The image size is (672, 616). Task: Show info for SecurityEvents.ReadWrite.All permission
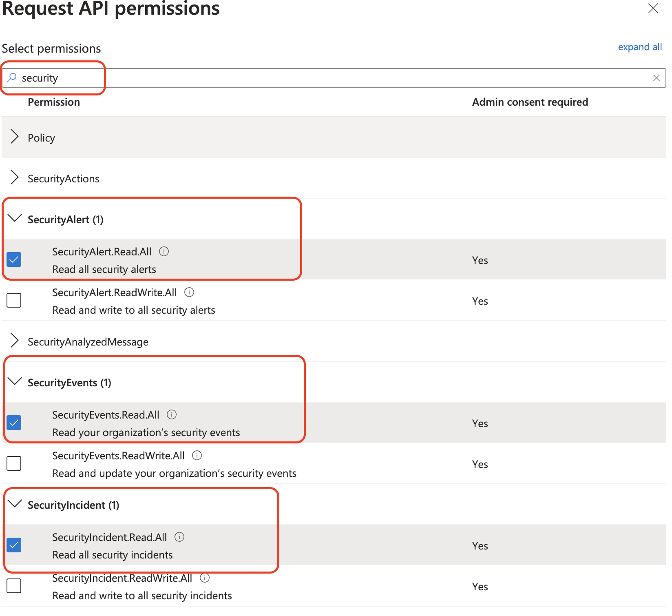(x=197, y=455)
